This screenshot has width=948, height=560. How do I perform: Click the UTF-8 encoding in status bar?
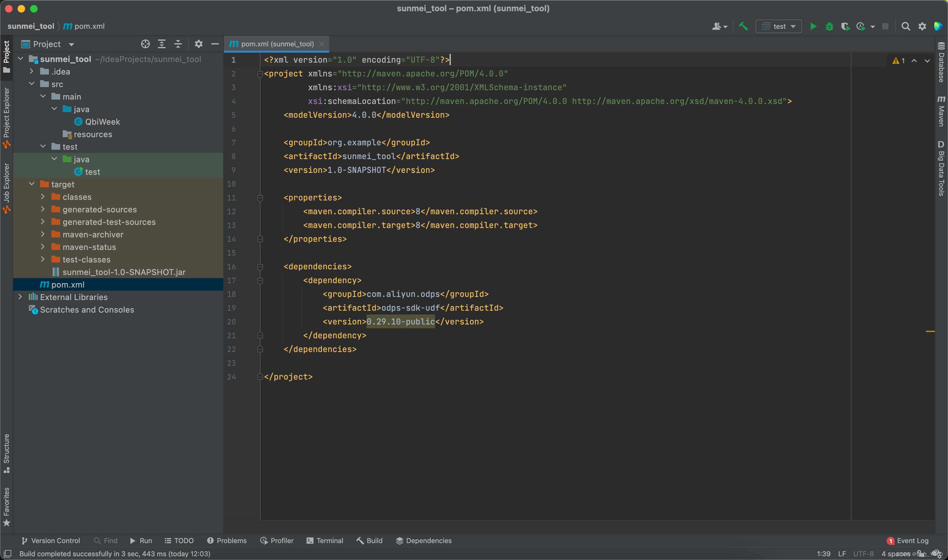click(x=863, y=554)
